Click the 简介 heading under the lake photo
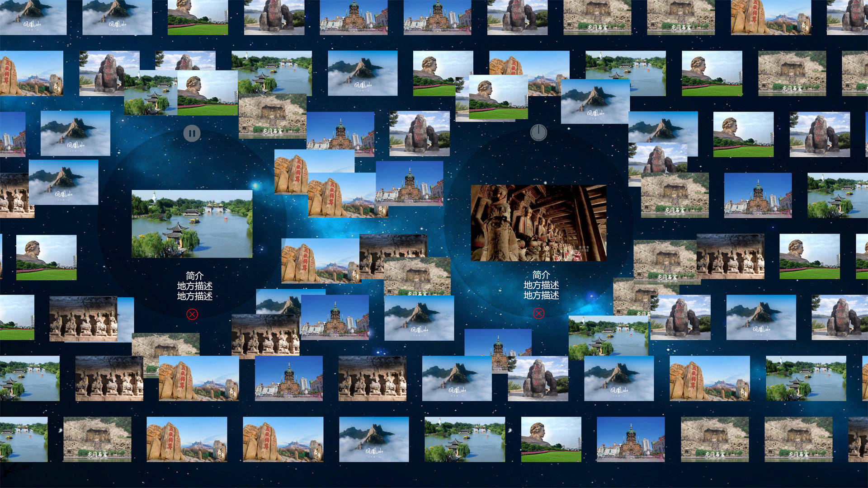The image size is (868, 488). tap(194, 276)
